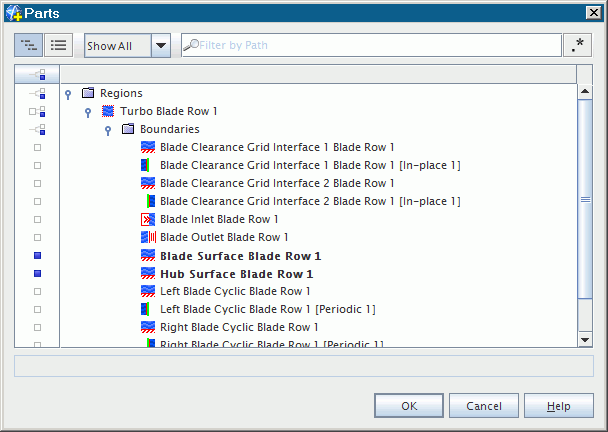
Task: Click Turbo Blade Row 1 region icon
Action: (108, 111)
